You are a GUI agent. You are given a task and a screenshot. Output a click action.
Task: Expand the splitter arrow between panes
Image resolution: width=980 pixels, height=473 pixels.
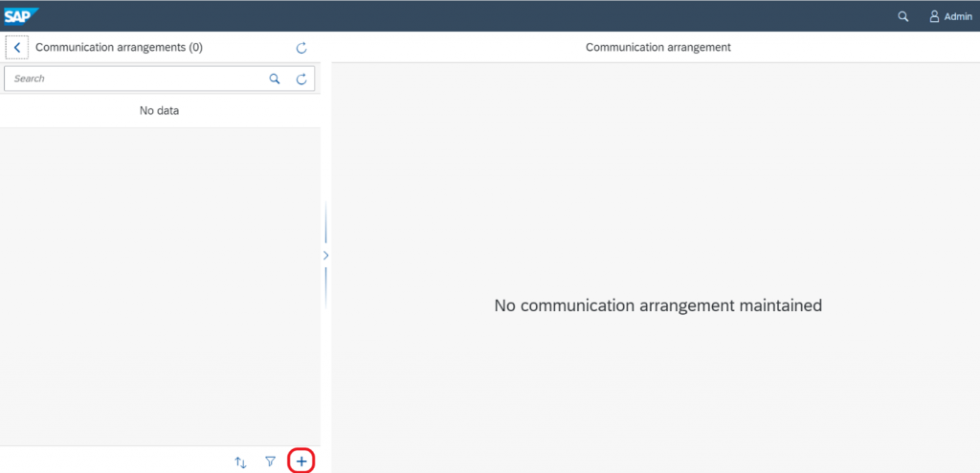(325, 256)
